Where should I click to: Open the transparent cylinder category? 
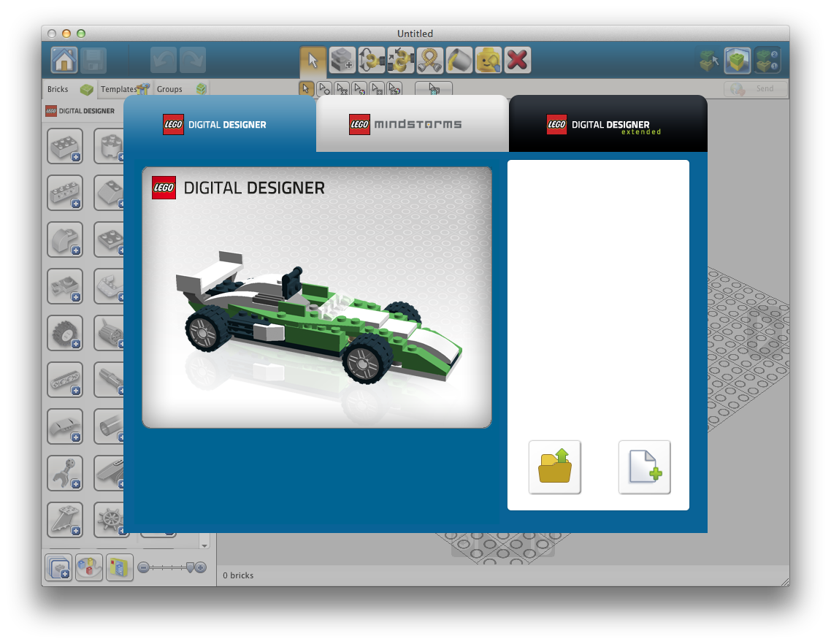pyautogui.click(x=110, y=426)
